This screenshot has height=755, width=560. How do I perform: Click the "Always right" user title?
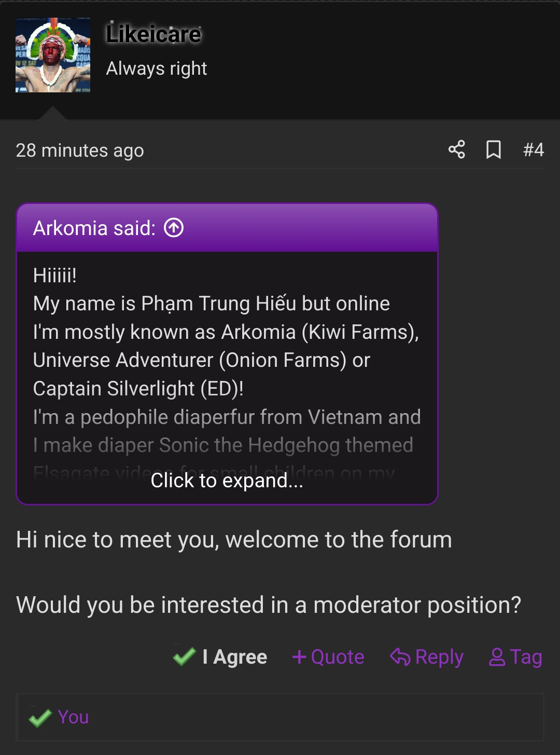tap(157, 68)
